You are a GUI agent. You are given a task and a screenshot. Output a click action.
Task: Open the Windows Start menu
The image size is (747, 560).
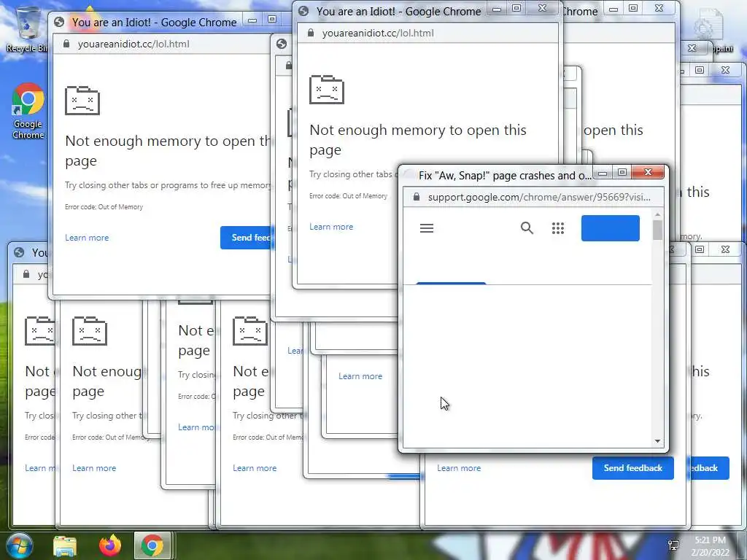click(x=20, y=545)
